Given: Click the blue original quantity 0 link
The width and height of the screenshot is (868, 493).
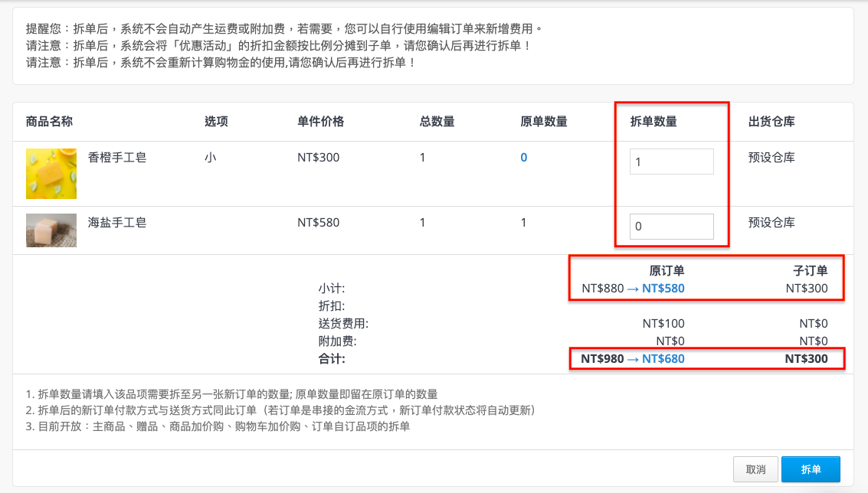Looking at the screenshot, I should [x=524, y=158].
